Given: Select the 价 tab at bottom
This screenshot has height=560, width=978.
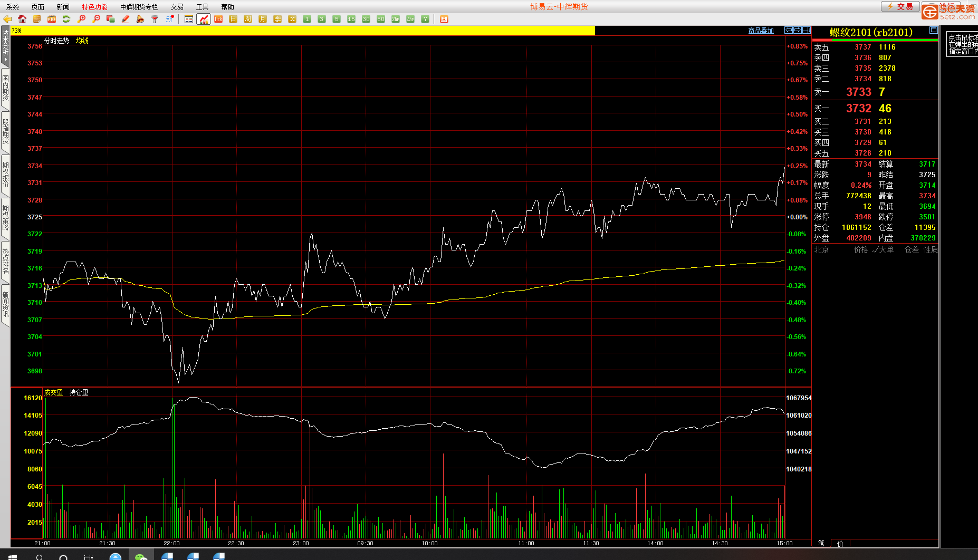Looking at the screenshot, I should (840, 543).
